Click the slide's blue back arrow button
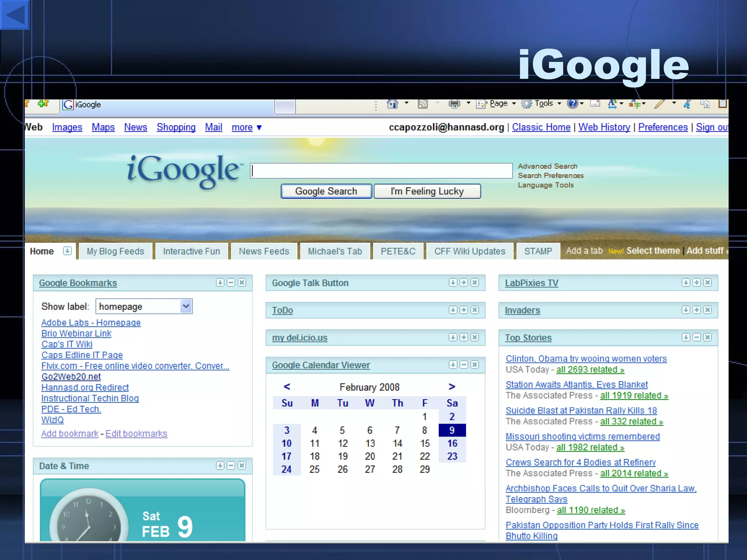 point(15,15)
